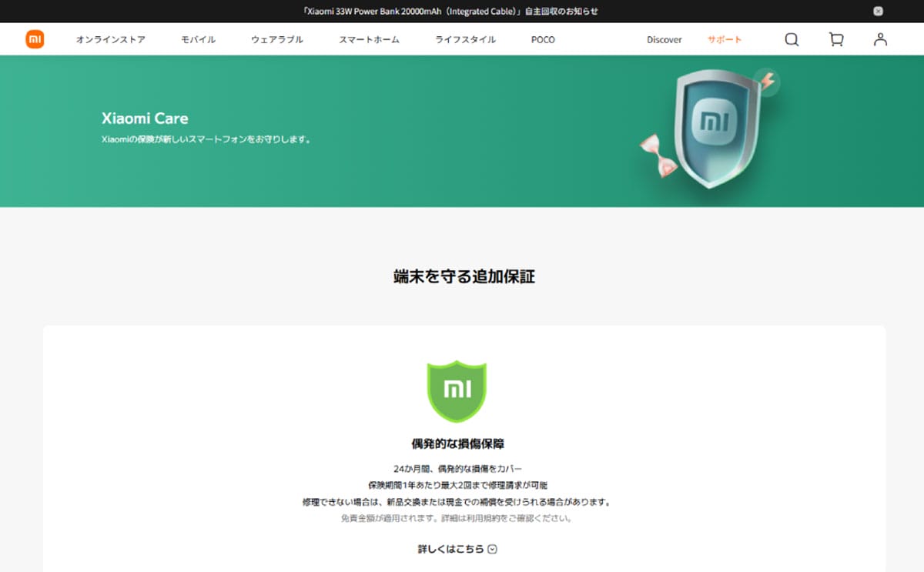924x572 pixels.
Task: Open the POCO menu
Action: 542,39
